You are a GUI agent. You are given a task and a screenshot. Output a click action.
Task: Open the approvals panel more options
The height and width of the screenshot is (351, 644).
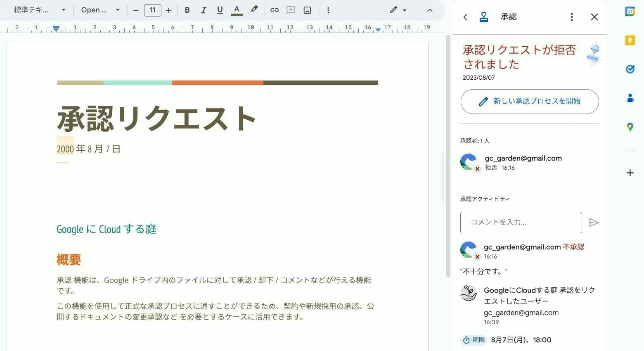pyautogui.click(x=571, y=17)
